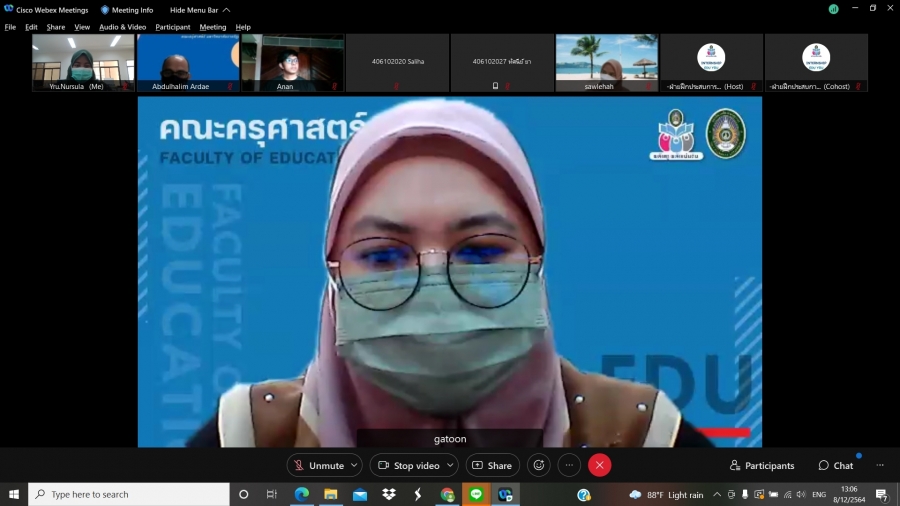Click the red leave meeting button
This screenshot has width=900, height=506.
[x=599, y=465]
